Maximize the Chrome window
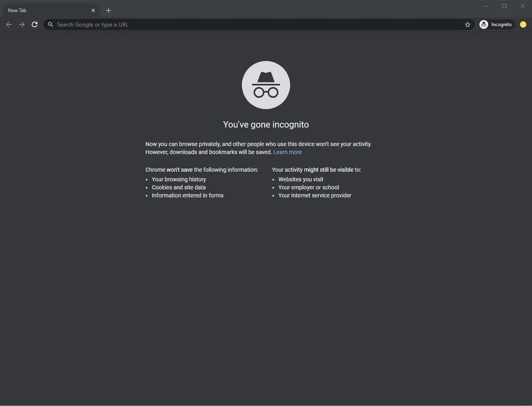 tap(504, 6)
